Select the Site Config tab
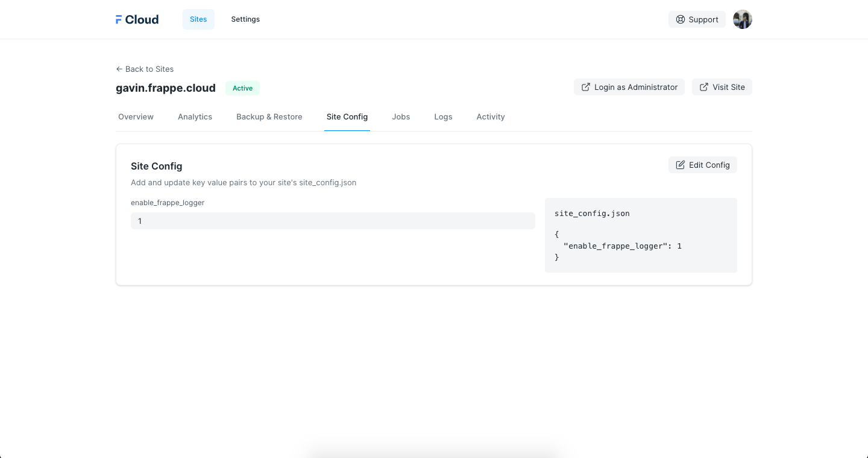Viewport: 868px width, 458px height. point(347,116)
